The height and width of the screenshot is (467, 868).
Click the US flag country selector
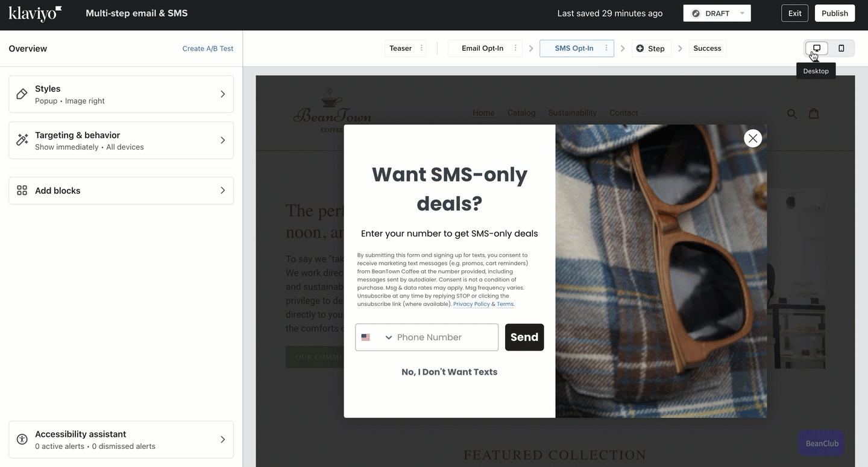point(377,337)
